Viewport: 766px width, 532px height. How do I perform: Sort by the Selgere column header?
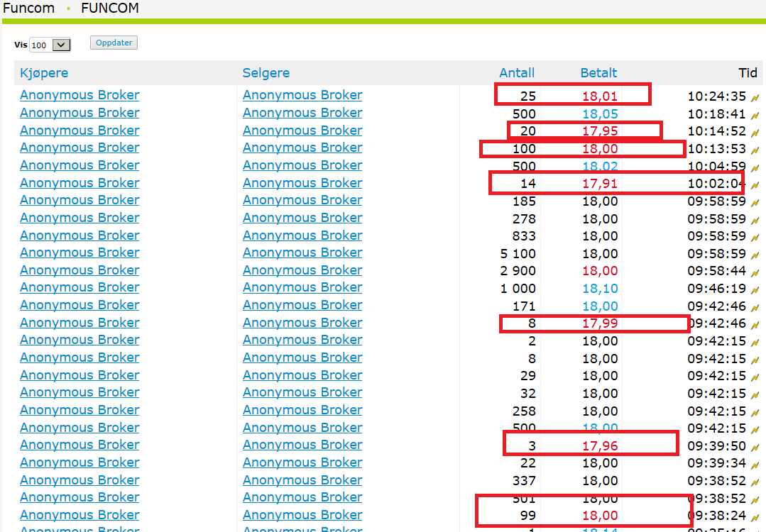pyautogui.click(x=266, y=73)
